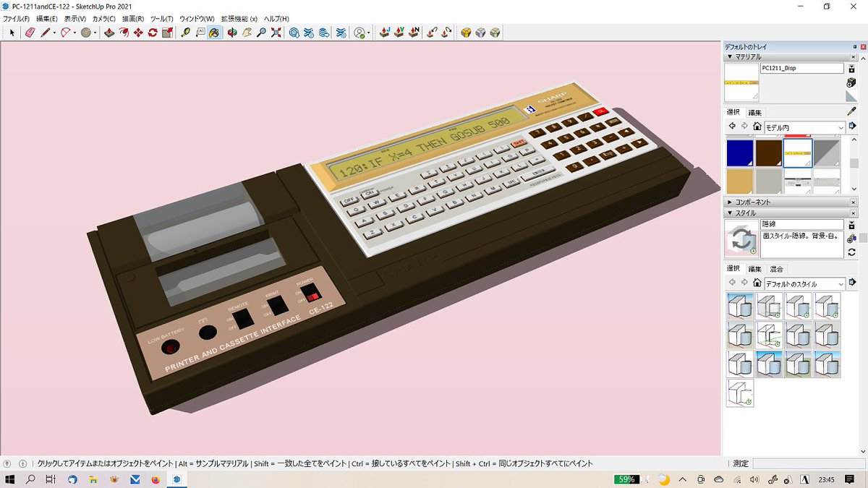868x488 pixels.
Task: Activate the Orbit camera tool
Action: tap(232, 33)
